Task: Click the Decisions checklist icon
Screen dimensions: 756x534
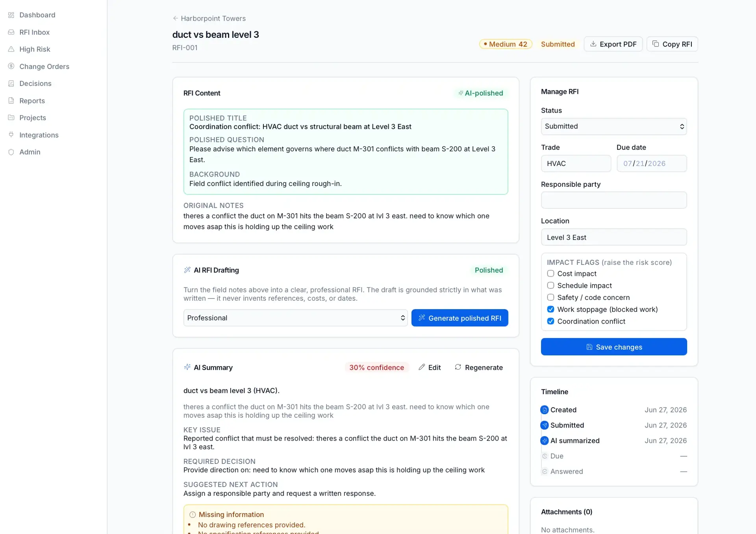Action: [x=11, y=84]
